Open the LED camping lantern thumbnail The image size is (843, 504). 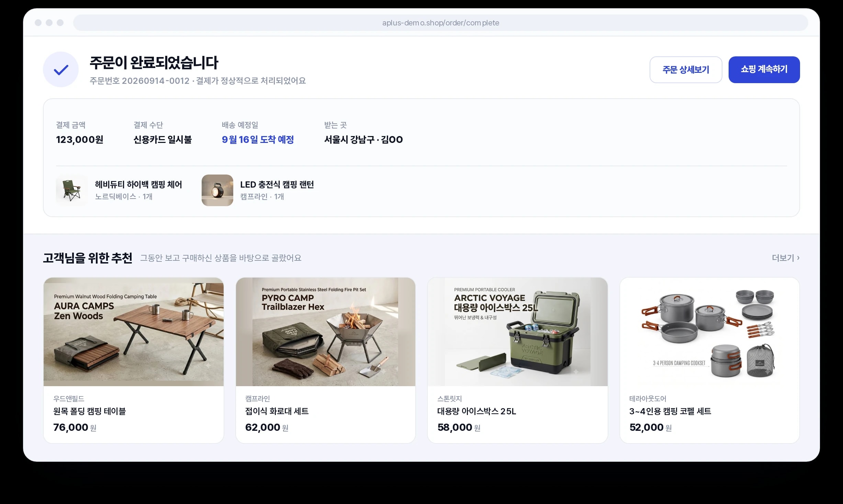coord(217,190)
